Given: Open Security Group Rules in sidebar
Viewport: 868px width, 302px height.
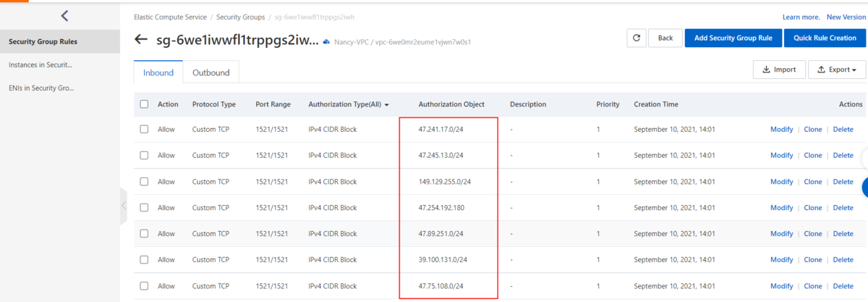Looking at the screenshot, I should coord(60,41).
